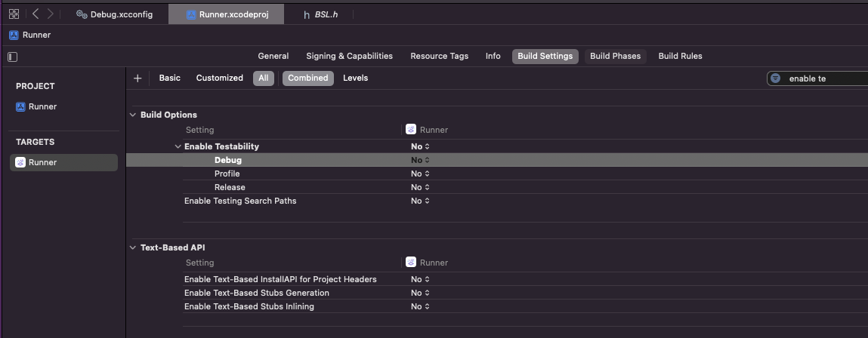Go back with the left chevron
This screenshot has width=868, height=338.
coord(36,14)
